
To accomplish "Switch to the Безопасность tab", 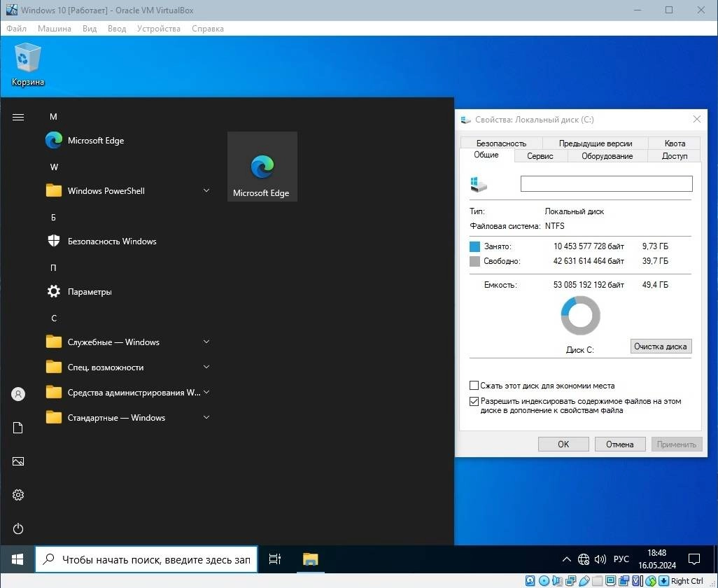I will tap(501, 143).
